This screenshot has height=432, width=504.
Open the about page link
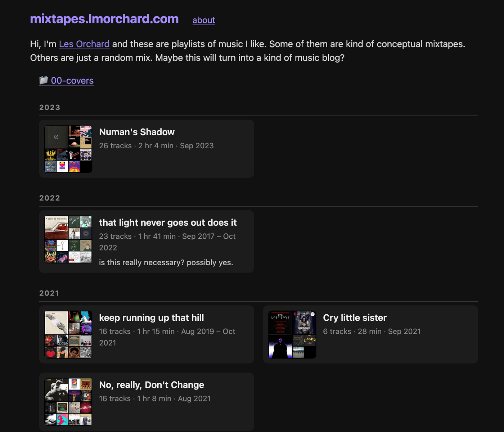(x=204, y=20)
